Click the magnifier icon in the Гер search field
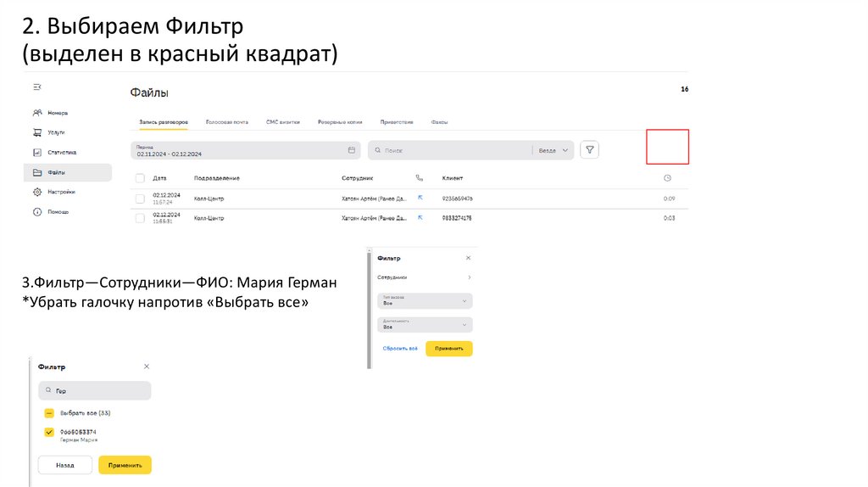The height and width of the screenshot is (487, 868). (48, 390)
